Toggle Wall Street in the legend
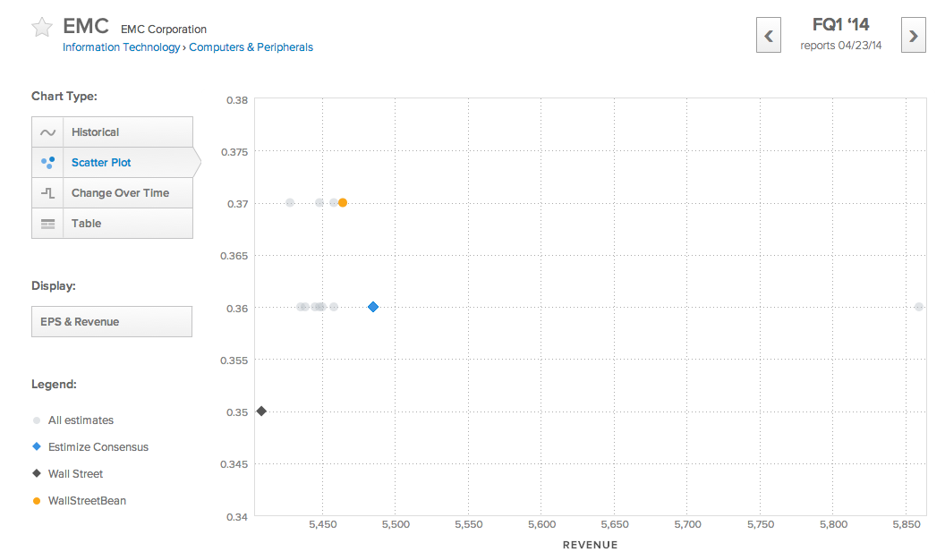Image resolution: width=945 pixels, height=560 pixels. (x=37, y=473)
